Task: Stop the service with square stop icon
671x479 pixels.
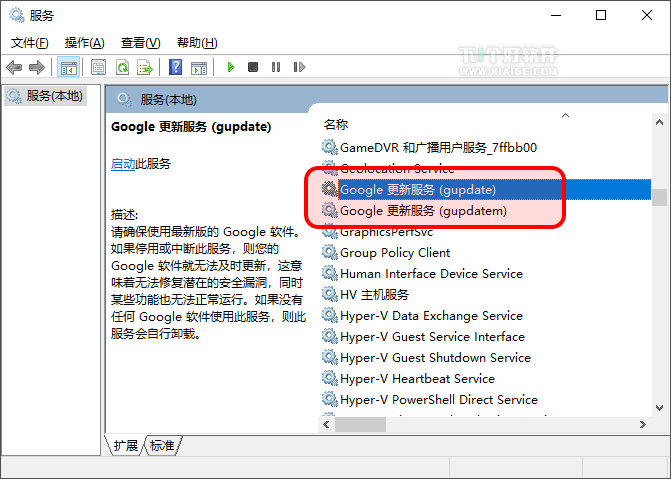Action: click(253, 67)
